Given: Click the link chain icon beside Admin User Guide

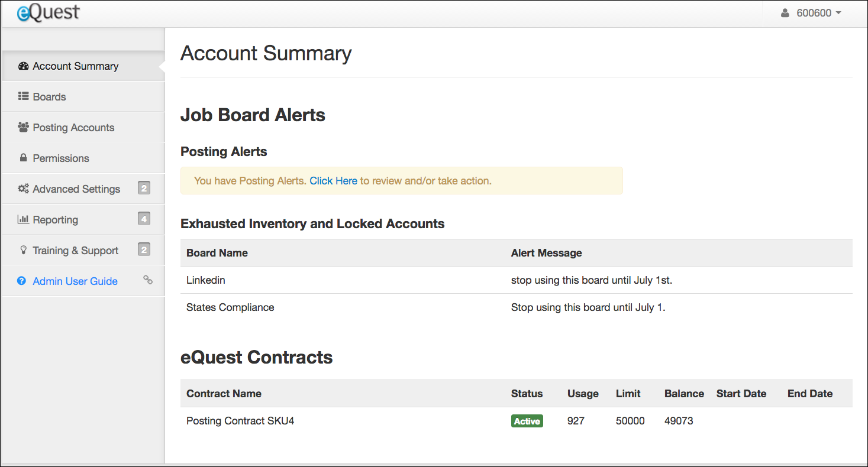Looking at the screenshot, I should 148,280.
